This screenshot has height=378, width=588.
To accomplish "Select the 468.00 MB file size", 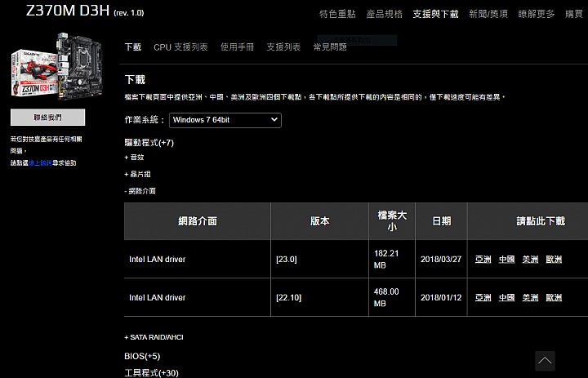I will tap(386, 298).
